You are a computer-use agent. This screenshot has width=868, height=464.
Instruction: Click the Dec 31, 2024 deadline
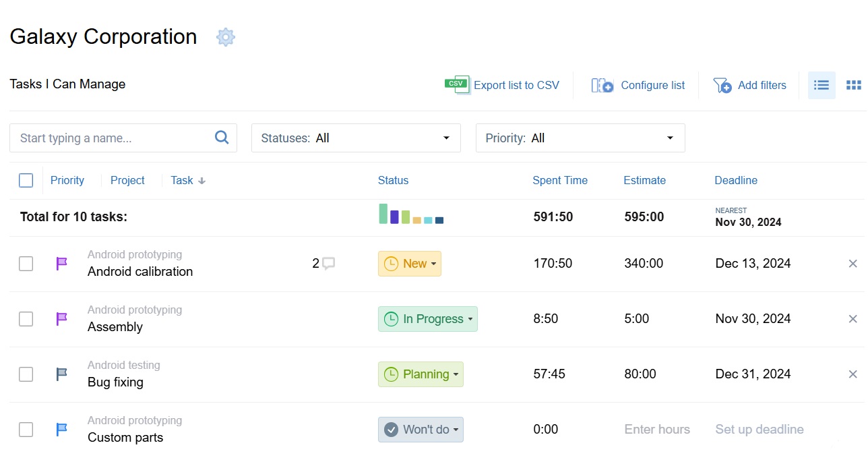coord(753,374)
